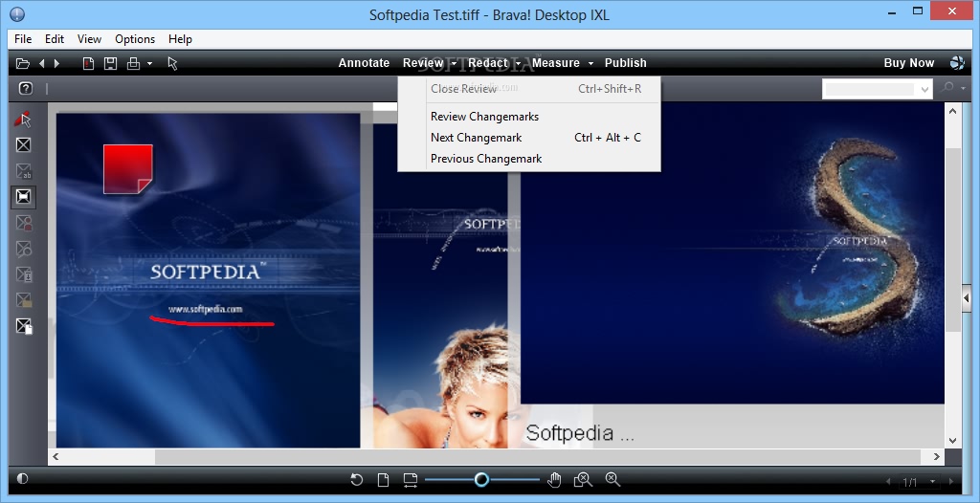Click the horizontal scrollbar left arrow
The height and width of the screenshot is (503, 980).
click(x=56, y=457)
